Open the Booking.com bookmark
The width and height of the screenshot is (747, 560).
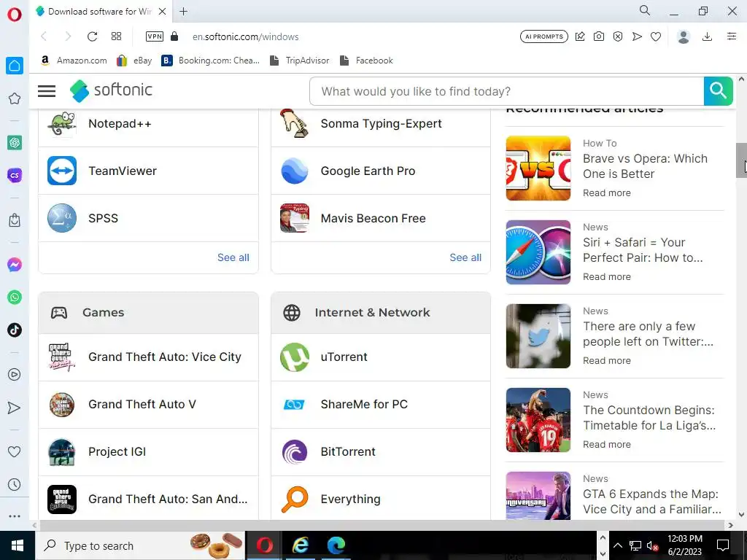(211, 61)
